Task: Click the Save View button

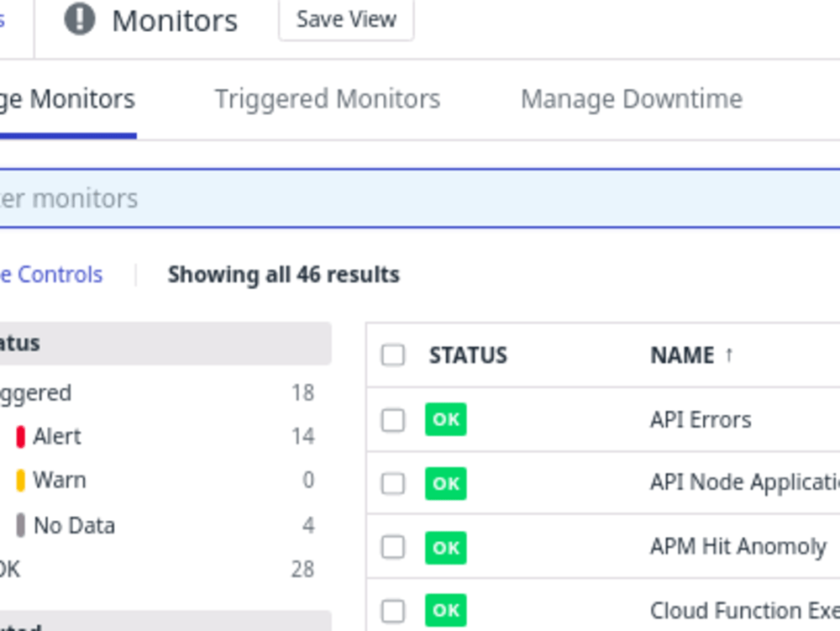Action: 345,19
